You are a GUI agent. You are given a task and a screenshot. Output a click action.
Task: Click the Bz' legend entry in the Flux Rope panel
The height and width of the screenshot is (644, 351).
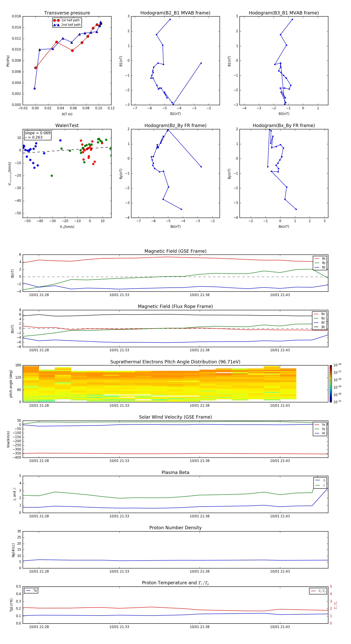pos(320,323)
